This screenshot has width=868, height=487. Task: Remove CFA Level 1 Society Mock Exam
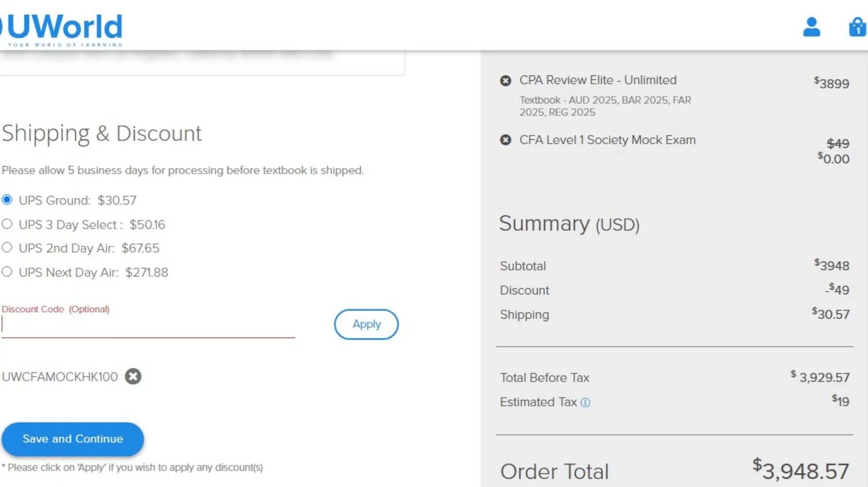point(506,140)
